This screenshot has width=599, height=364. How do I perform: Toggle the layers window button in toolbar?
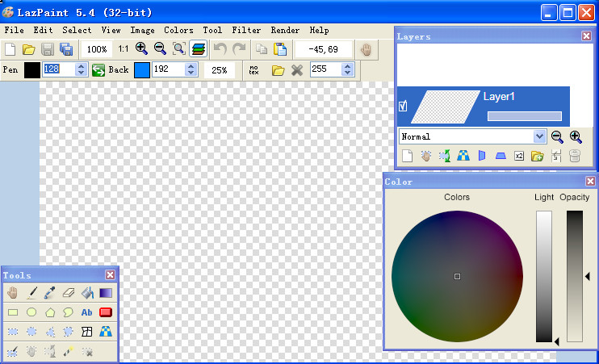pyautogui.click(x=197, y=49)
